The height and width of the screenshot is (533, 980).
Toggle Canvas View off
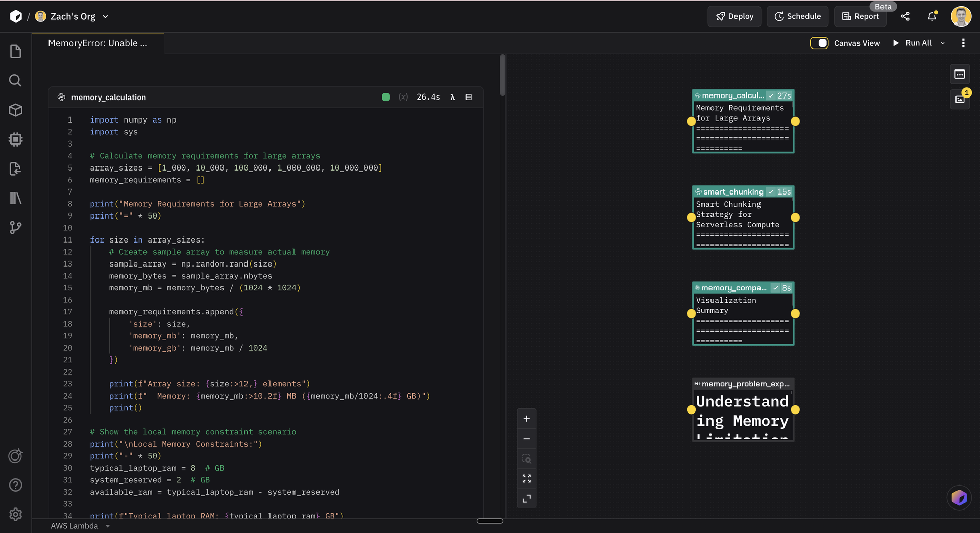819,43
